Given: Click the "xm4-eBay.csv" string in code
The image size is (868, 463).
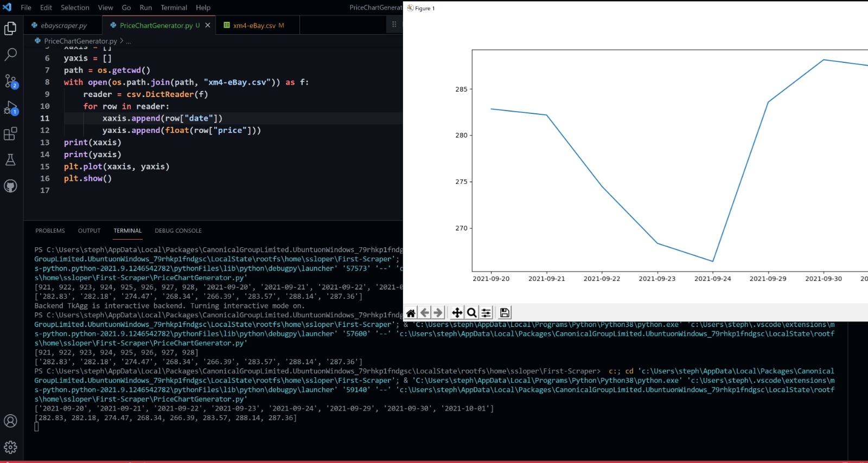Looking at the screenshot, I should pos(238,82).
